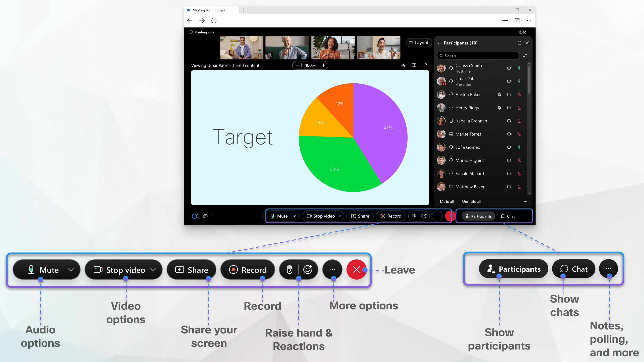Toggle mute for Henry Riggs
This screenshot has width=644, height=362.
pos(520,107)
